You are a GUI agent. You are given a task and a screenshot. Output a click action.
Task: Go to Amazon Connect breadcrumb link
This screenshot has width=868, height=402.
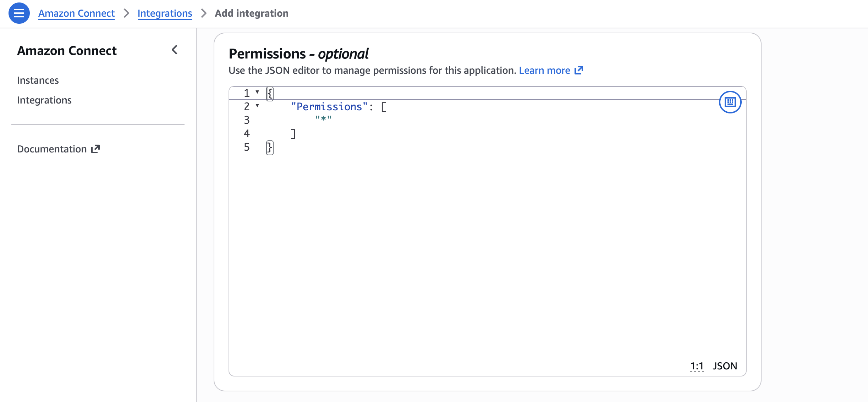click(76, 13)
